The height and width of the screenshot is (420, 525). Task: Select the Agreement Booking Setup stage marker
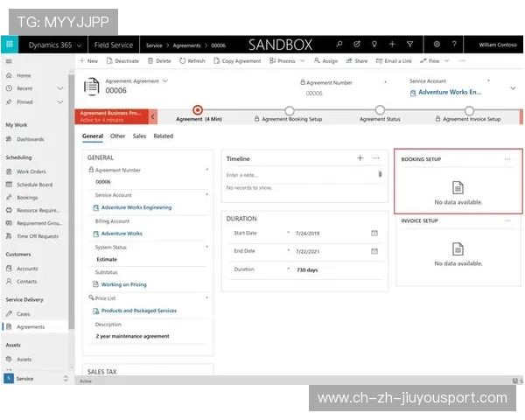[289, 110]
